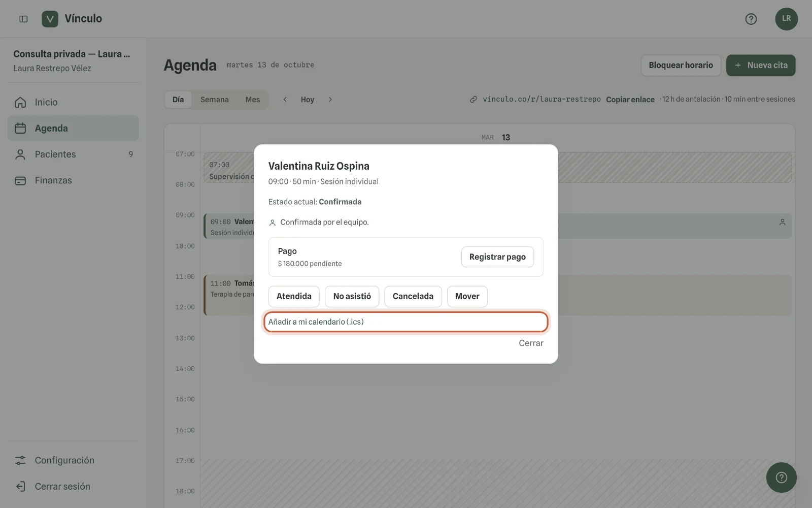
Task: Open the floating help bubble
Action: point(781,477)
